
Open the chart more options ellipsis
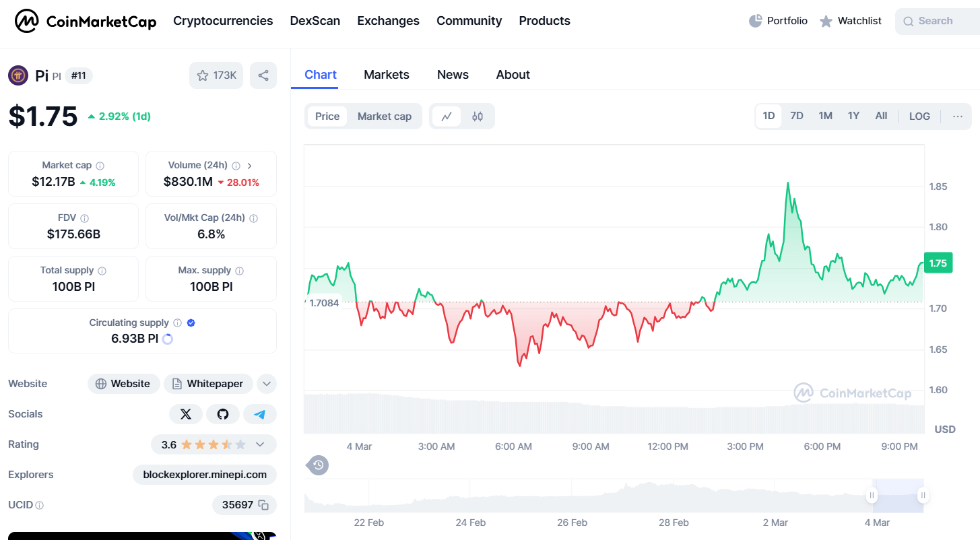tap(958, 116)
